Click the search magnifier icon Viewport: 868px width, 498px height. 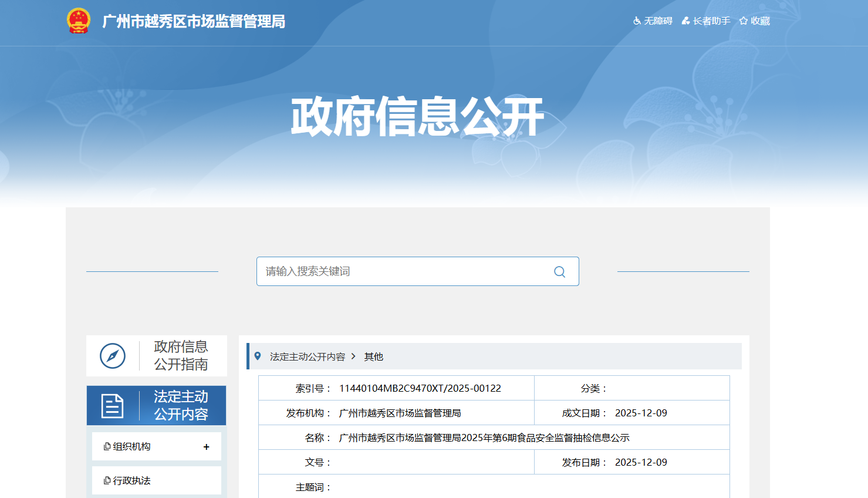click(559, 272)
